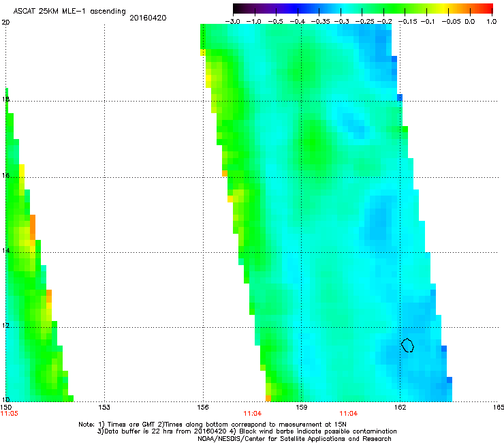This screenshot has height=443, width=504.
Task: Click latitude axis label 18
Action: pyautogui.click(x=5, y=99)
